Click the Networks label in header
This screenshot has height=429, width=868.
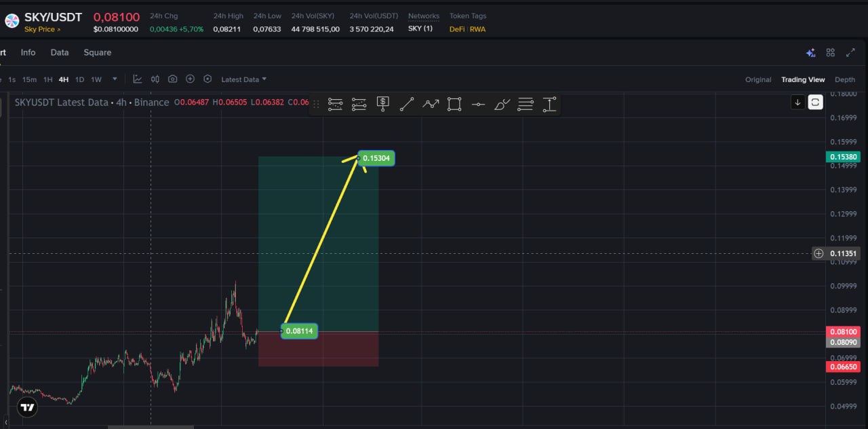(424, 16)
